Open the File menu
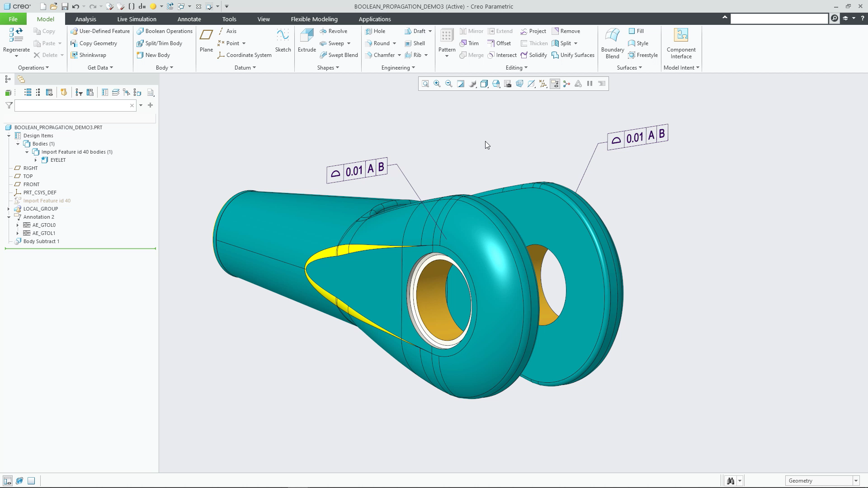Screen dimensions: 868x488 pos(13,19)
